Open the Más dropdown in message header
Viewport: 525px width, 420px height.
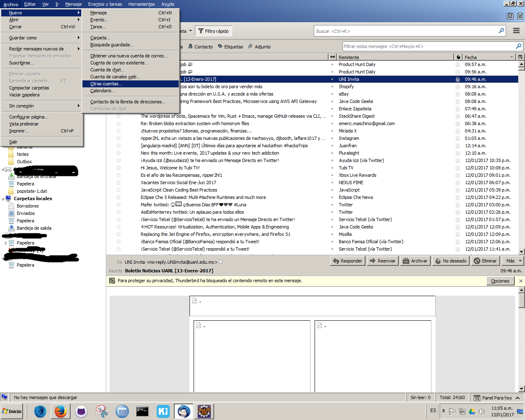coord(513,261)
